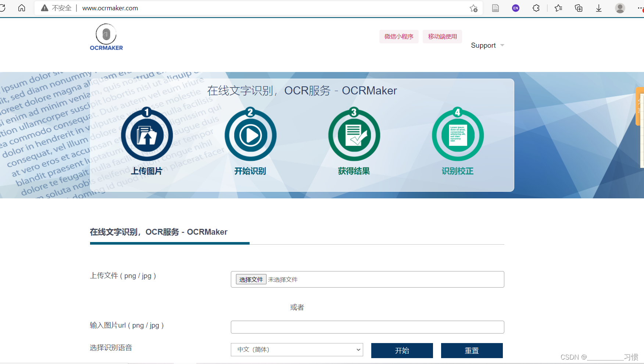644x364 pixels.
Task: Click the 微信小程序 button
Action: pos(399,36)
